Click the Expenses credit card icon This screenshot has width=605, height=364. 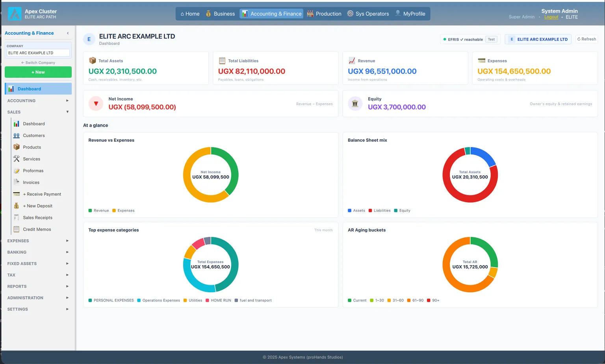click(481, 60)
